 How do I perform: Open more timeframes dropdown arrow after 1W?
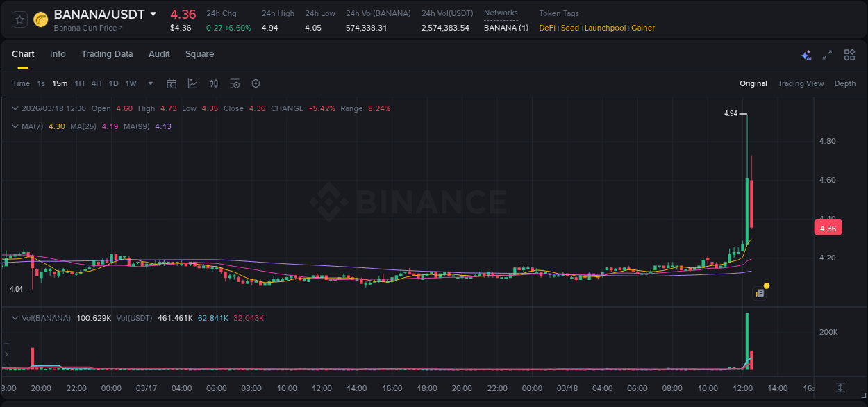(x=150, y=83)
